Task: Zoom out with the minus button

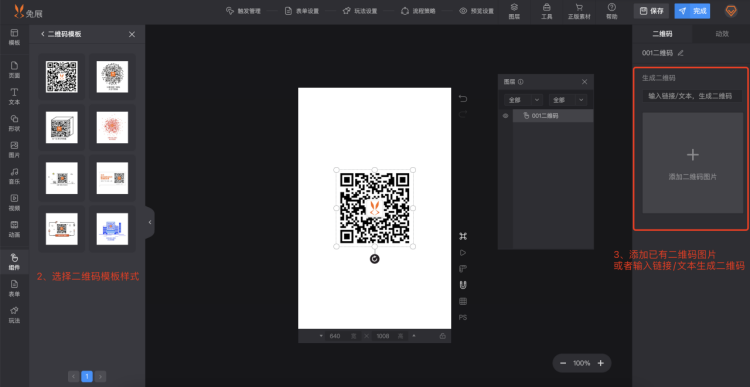Action: click(563, 363)
